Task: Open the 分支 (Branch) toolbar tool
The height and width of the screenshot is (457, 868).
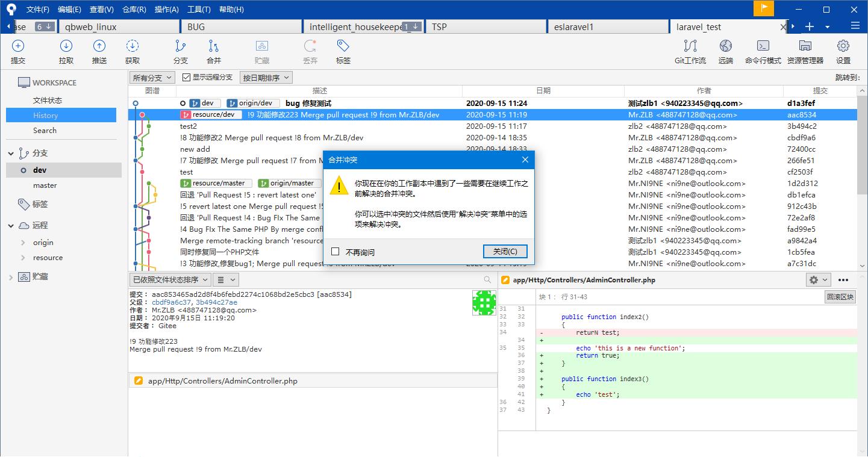Action: point(180,46)
